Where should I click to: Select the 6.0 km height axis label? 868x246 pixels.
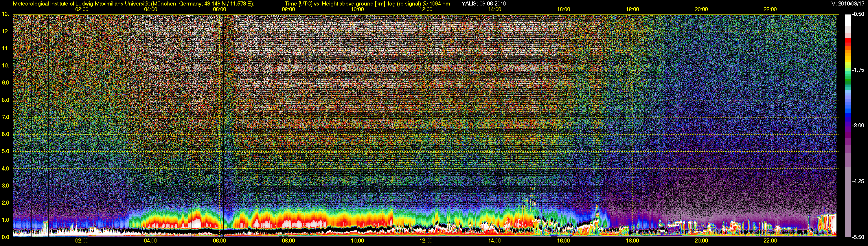(5, 134)
